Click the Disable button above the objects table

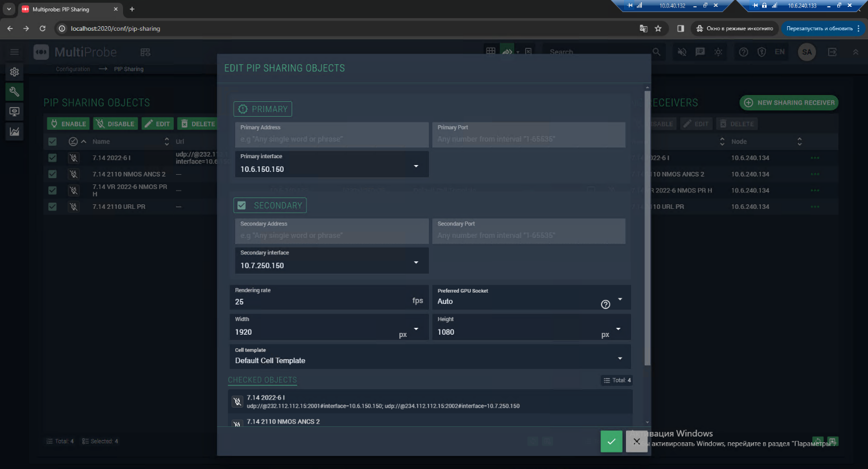(x=115, y=124)
